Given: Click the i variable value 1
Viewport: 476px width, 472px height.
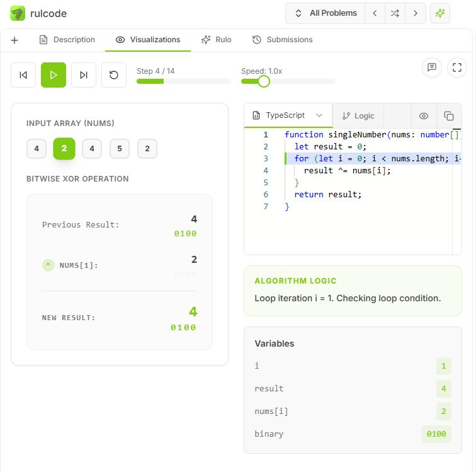Looking at the screenshot, I should click(443, 366).
